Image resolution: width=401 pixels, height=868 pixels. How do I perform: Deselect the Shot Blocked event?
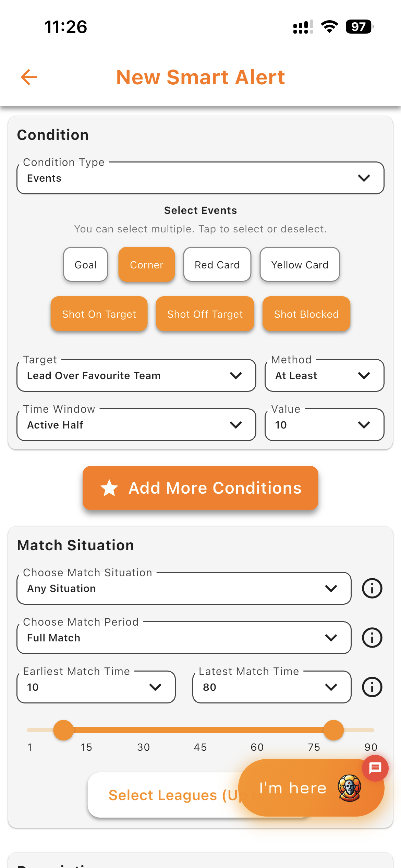pyautogui.click(x=306, y=314)
